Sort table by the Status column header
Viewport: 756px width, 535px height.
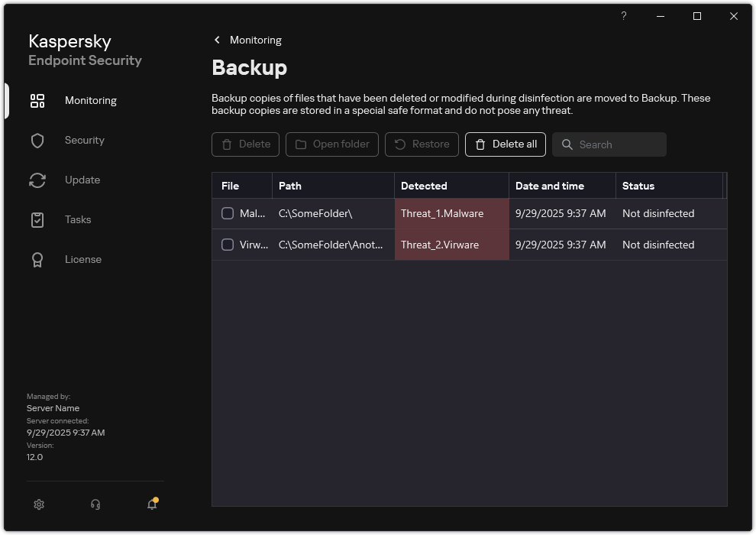pyautogui.click(x=642, y=185)
